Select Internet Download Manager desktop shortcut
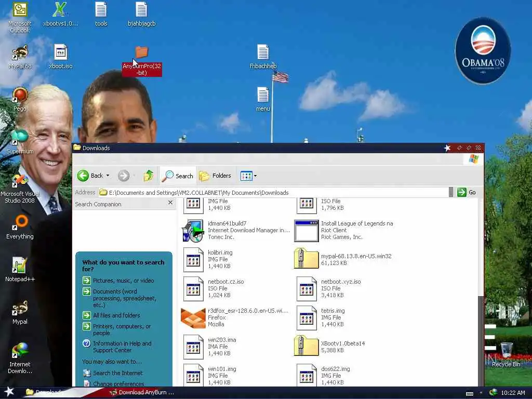This screenshot has width=532, height=399. [x=20, y=358]
